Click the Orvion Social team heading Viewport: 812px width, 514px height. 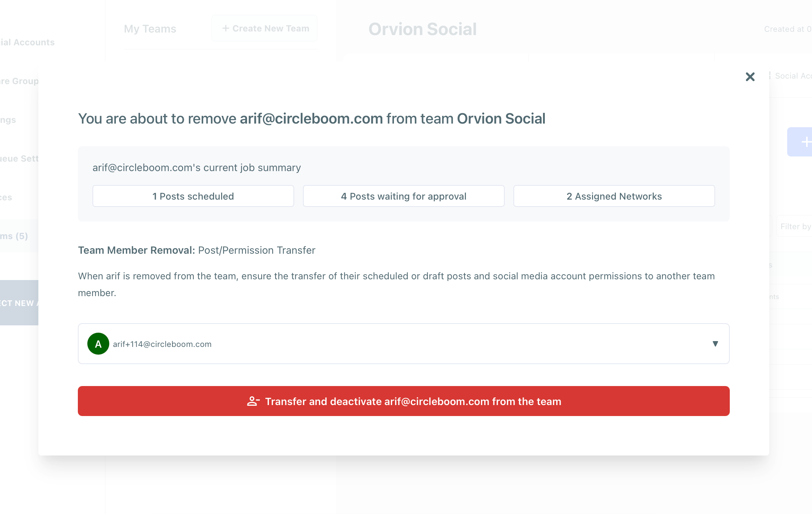coord(422,29)
